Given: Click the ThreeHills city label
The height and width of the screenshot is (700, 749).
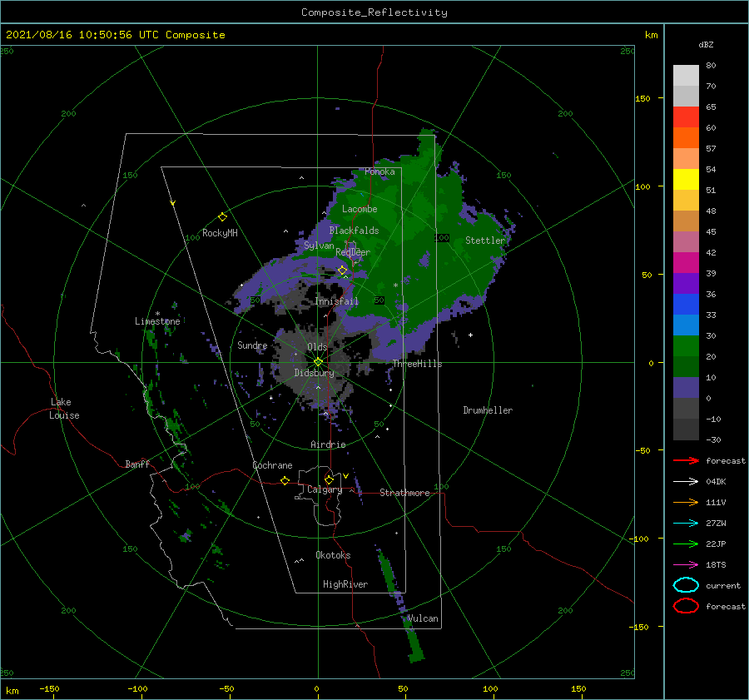Looking at the screenshot, I should pos(417,364).
